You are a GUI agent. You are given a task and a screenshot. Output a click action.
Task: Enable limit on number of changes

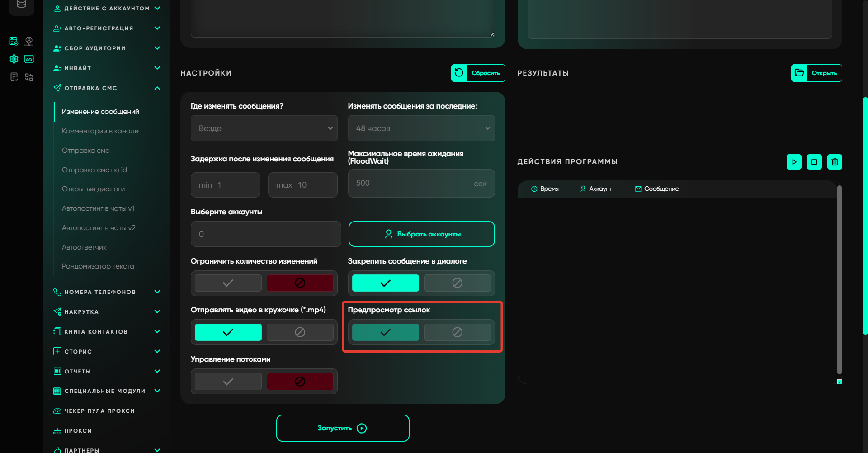click(228, 283)
